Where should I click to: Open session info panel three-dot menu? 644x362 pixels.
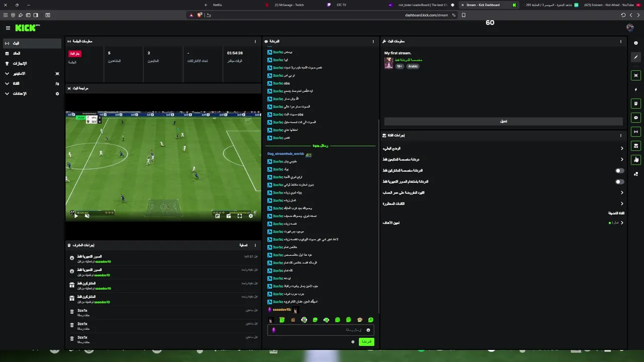[x=255, y=41]
